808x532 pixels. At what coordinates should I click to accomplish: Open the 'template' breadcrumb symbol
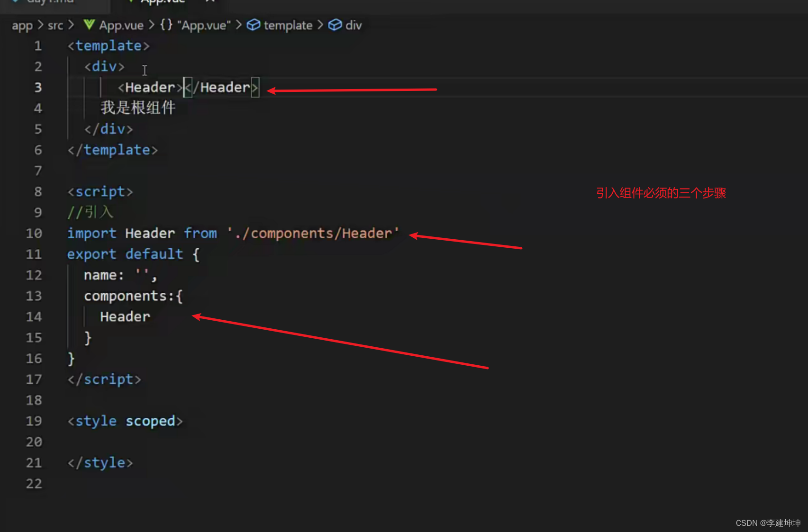(288, 25)
